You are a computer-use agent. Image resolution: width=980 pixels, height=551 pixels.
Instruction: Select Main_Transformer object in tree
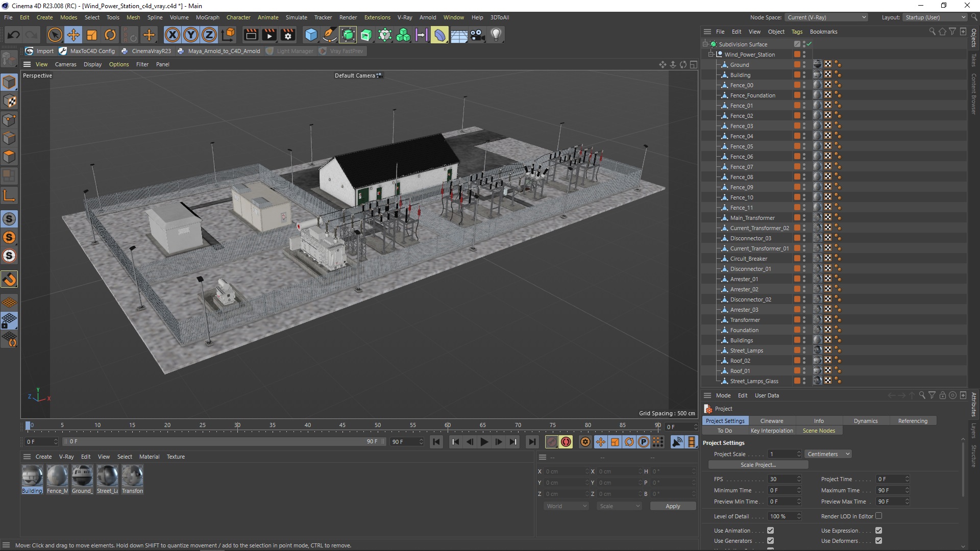pos(752,218)
